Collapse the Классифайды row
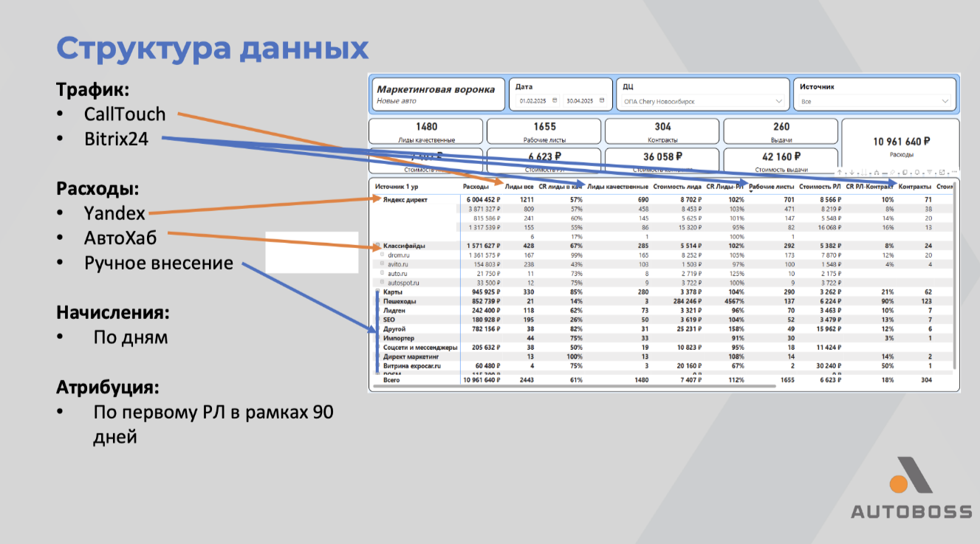This screenshot has width=980, height=544. tap(377, 246)
